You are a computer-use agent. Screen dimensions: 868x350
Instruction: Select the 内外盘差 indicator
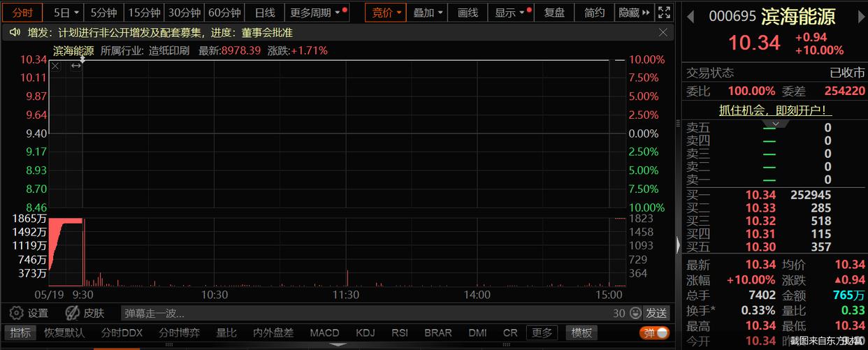pyautogui.click(x=273, y=333)
